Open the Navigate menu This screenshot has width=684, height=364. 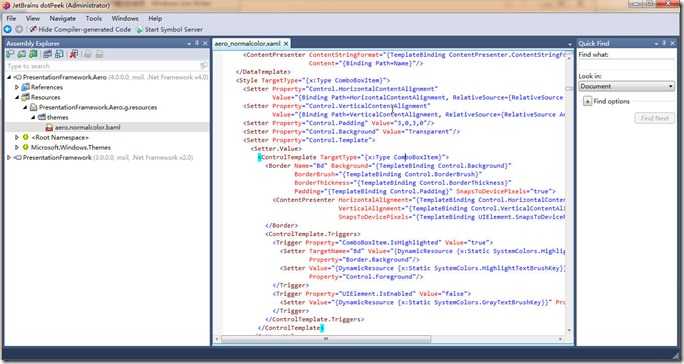click(x=62, y=18)
